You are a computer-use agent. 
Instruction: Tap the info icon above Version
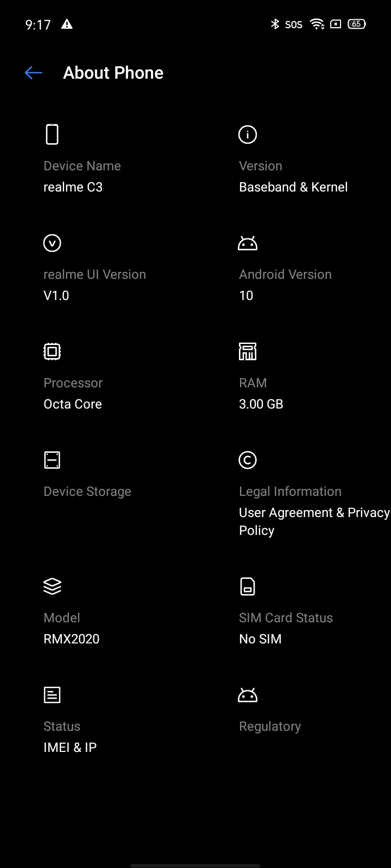tap(248, 135)
